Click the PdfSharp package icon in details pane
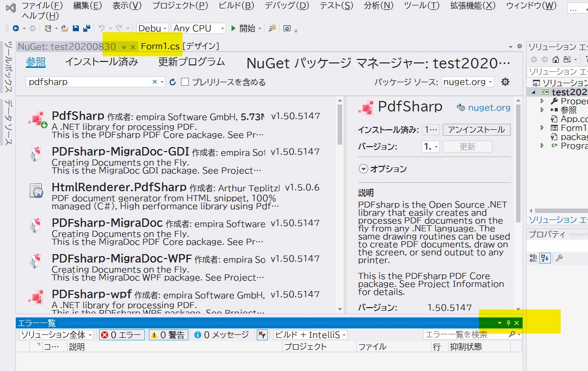 tap(366, 106)
